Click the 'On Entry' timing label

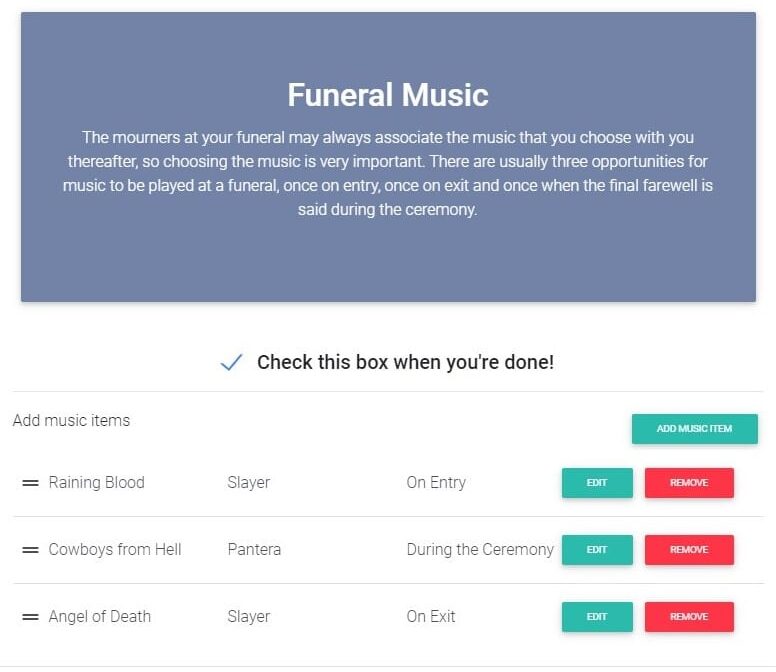[436, 483]
